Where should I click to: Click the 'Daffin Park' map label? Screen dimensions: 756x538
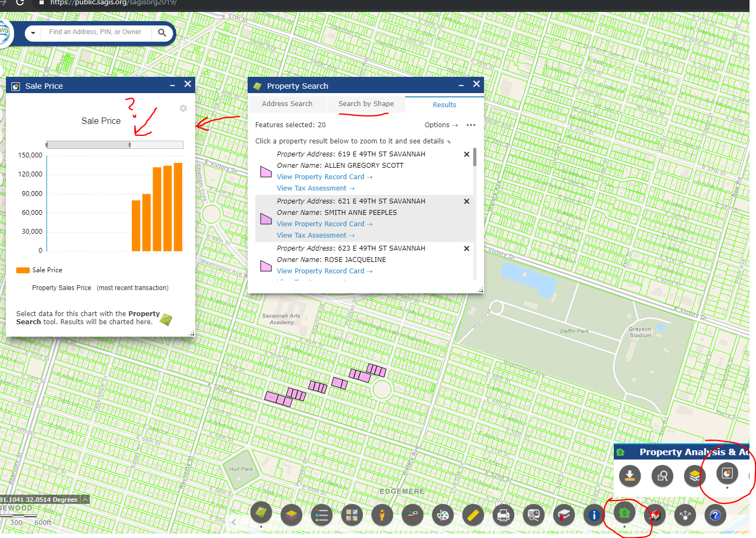pyautogui.click(x=574, y=331)
